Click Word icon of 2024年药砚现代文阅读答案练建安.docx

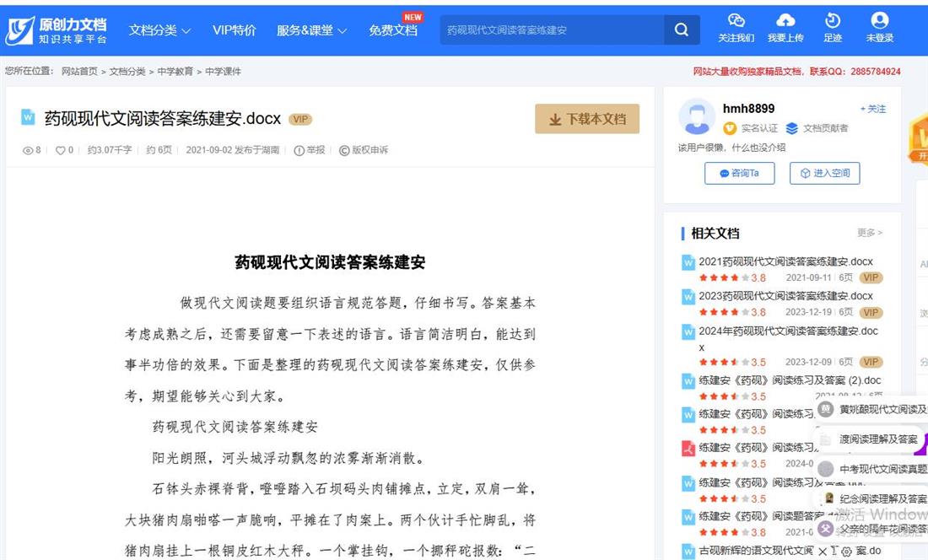coord(688,332)
